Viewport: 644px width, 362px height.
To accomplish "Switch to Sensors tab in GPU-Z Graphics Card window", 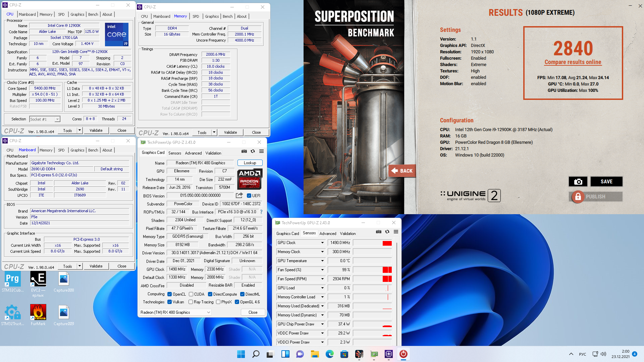I will point(175,153).
